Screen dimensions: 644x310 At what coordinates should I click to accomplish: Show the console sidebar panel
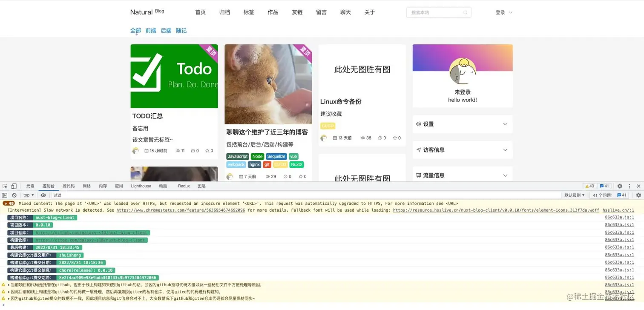[4, 195]
